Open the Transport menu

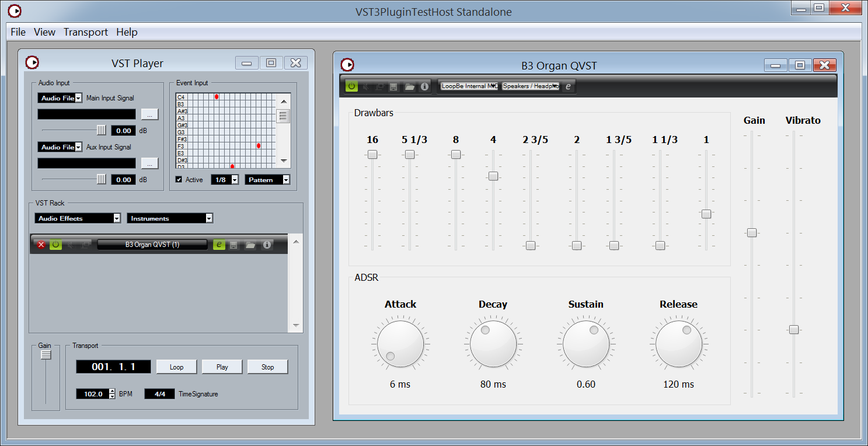click(86, 32)
